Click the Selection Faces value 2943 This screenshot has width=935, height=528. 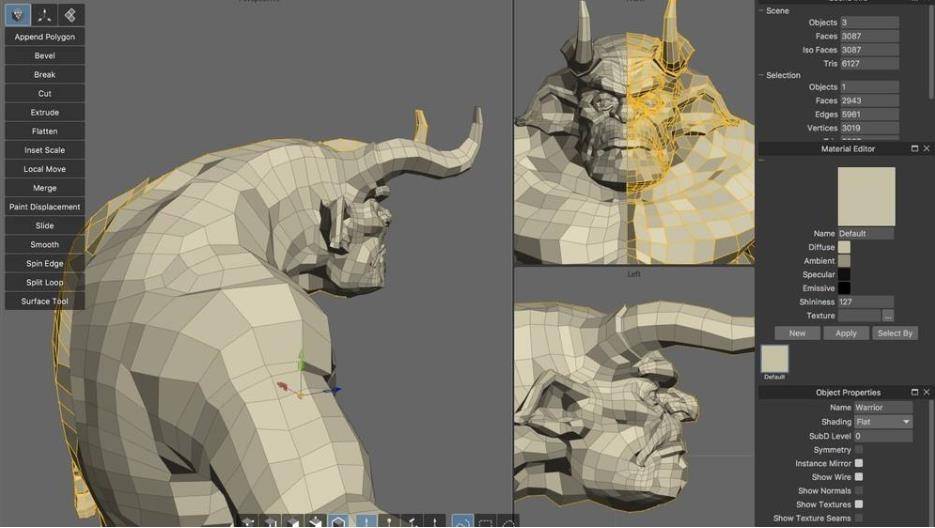click(x=869, y=100)
